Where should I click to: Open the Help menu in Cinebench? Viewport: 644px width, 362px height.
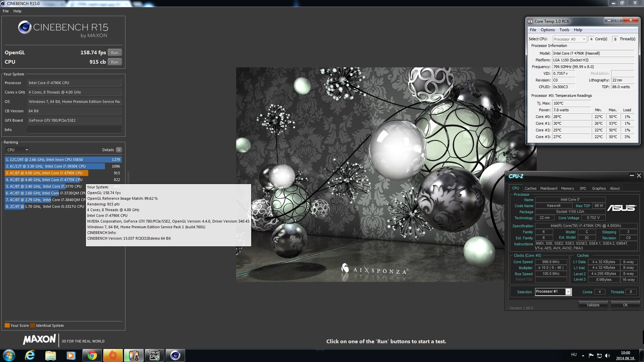(x=17, y=11)
